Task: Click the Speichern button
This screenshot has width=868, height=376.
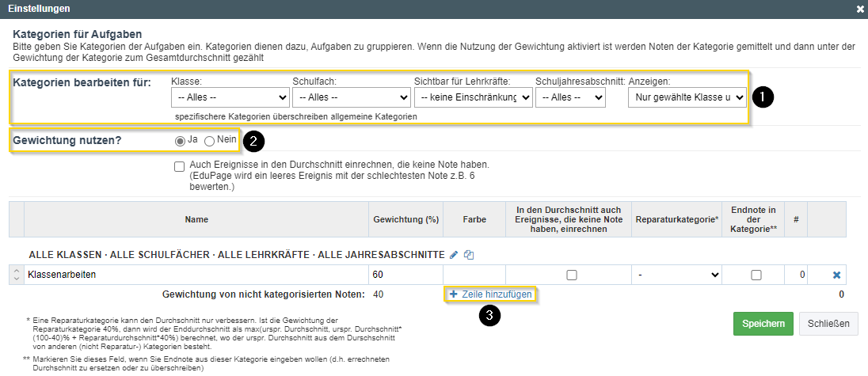Action: [x=763, y=324]
